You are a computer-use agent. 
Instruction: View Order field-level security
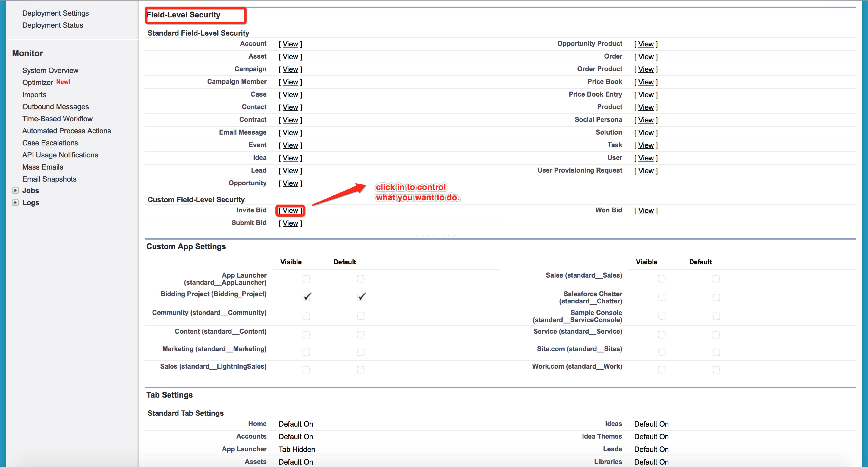646,57
